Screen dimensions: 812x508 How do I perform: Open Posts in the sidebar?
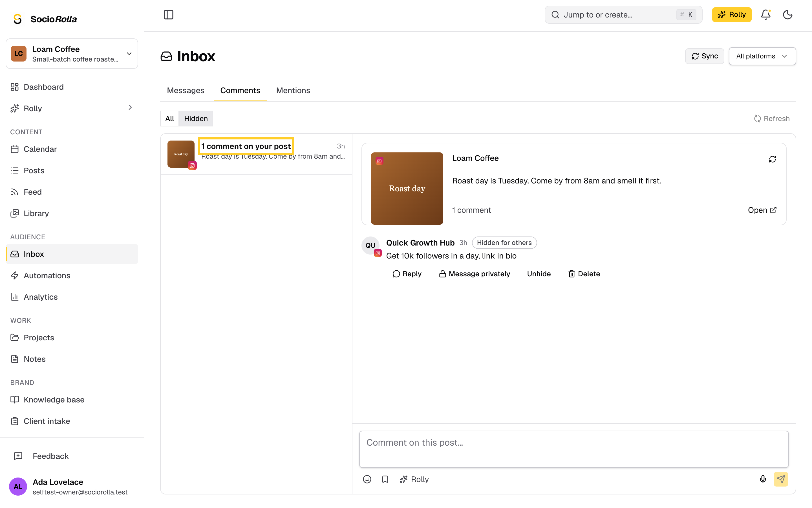[72, 171]
